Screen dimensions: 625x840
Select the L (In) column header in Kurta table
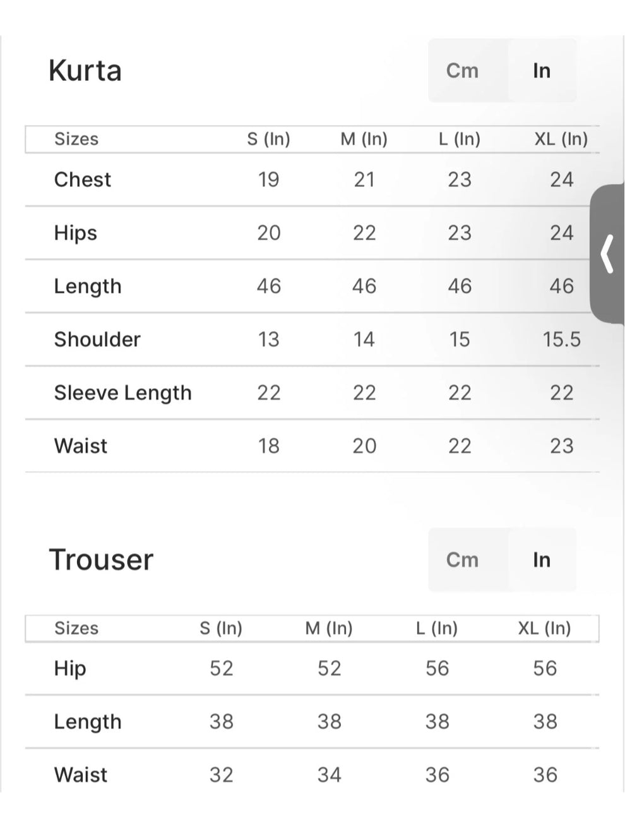coord(460,139)
